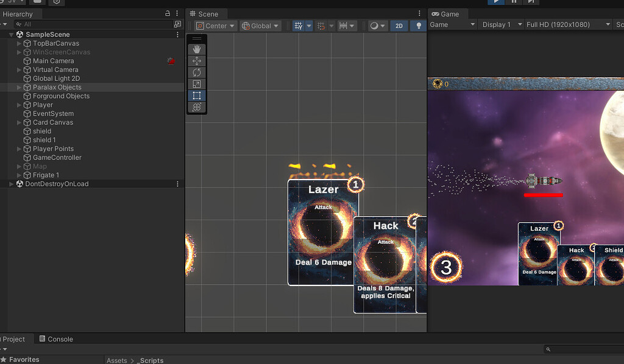Toggle 2D mode in the Scene view
624x364 pixels.
click(399, 26)
